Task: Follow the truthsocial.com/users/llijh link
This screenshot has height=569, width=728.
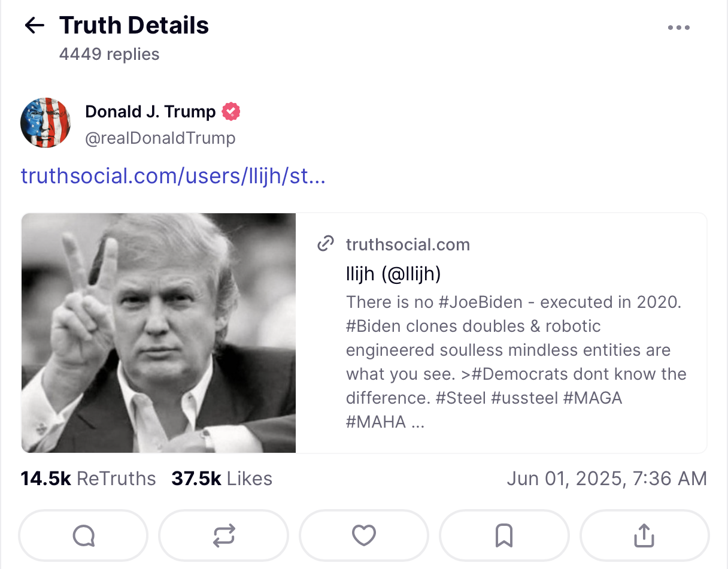Action: (x=173, y=176)
